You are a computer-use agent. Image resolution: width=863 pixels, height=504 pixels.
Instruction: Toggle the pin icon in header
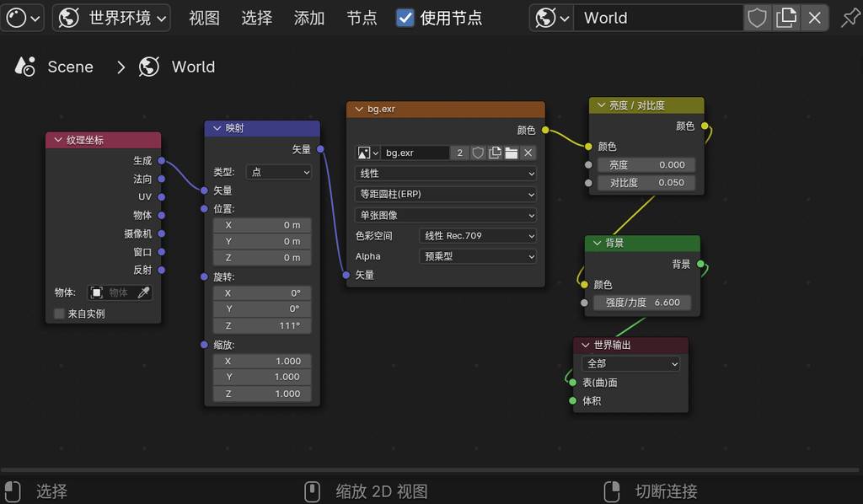click(850, 18)
